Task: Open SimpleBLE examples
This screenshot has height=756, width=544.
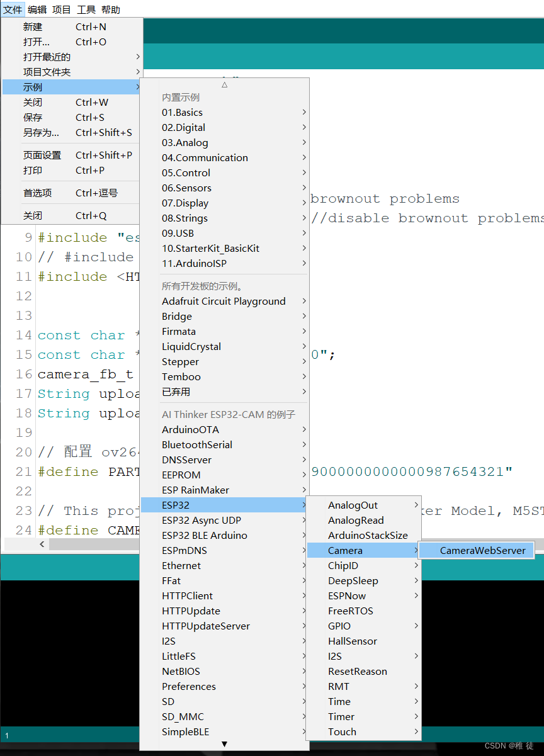Action: 224,732
